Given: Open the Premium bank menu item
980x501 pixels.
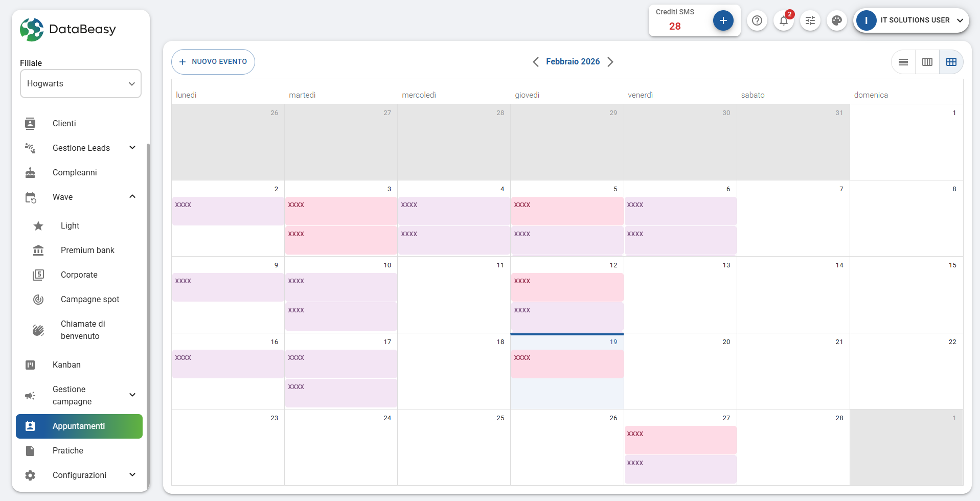Looking at the screenshot, I should [x=87, y=250].
